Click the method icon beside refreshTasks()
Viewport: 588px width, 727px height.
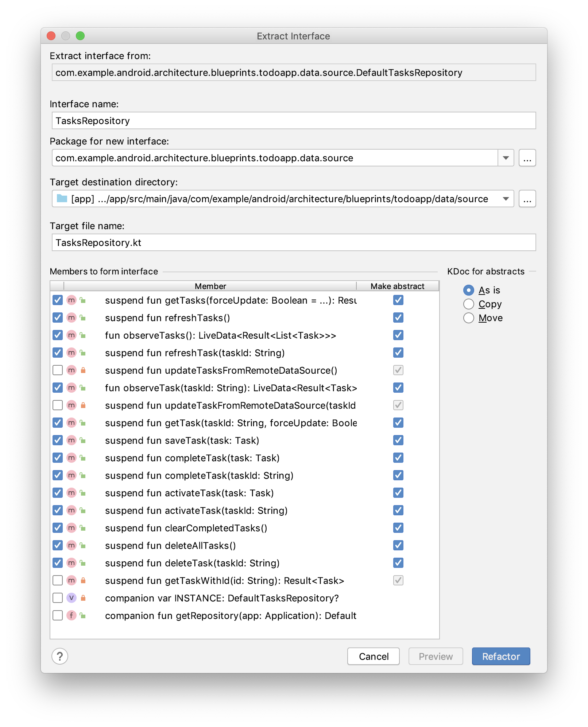coord(71,318)
